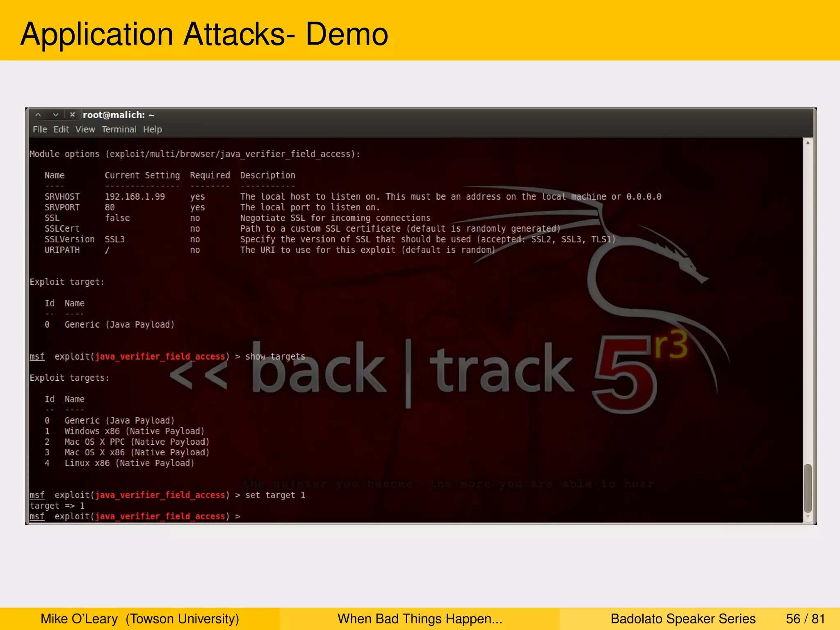840x630 pixels.
Task: Click the SSLVersion value SSL3
Action: (115, 240)
